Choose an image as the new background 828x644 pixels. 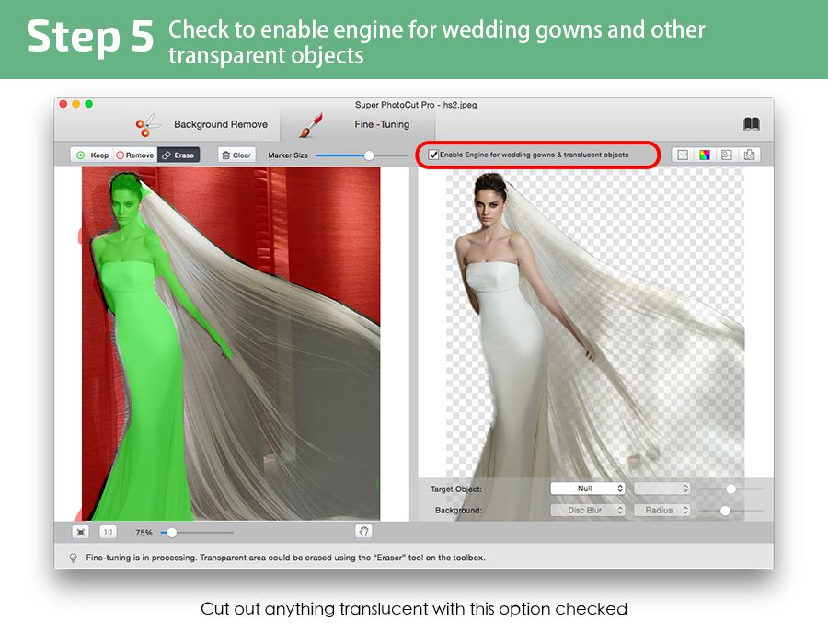pyautogui.click(x=726, y=155)
